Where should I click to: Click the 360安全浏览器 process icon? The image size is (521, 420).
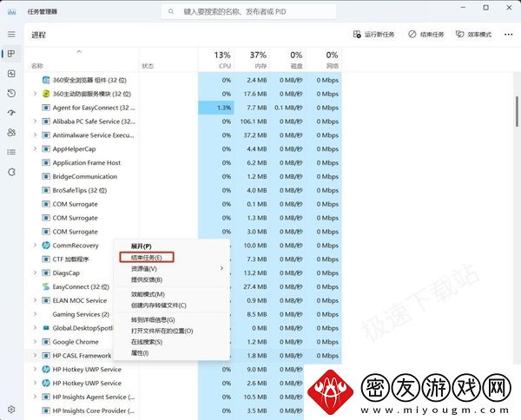(46, 80)
